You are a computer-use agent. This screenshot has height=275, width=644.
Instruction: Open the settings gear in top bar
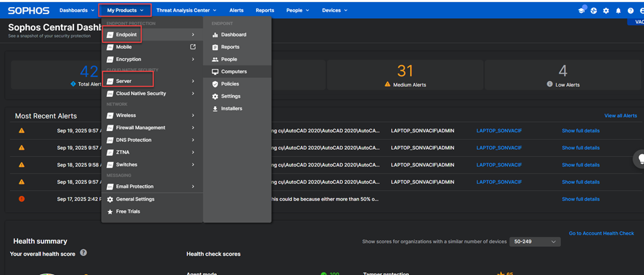click(605, 10)
